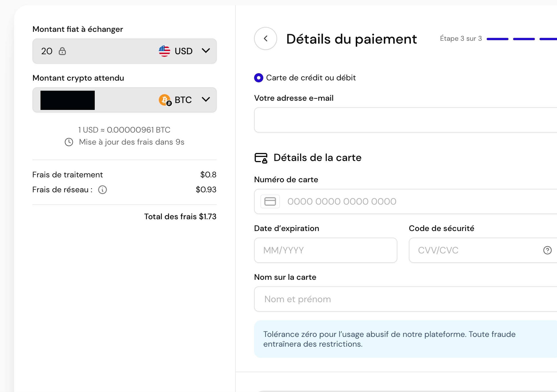
Task: Click the USD currency label
Action: click(183, 51)
